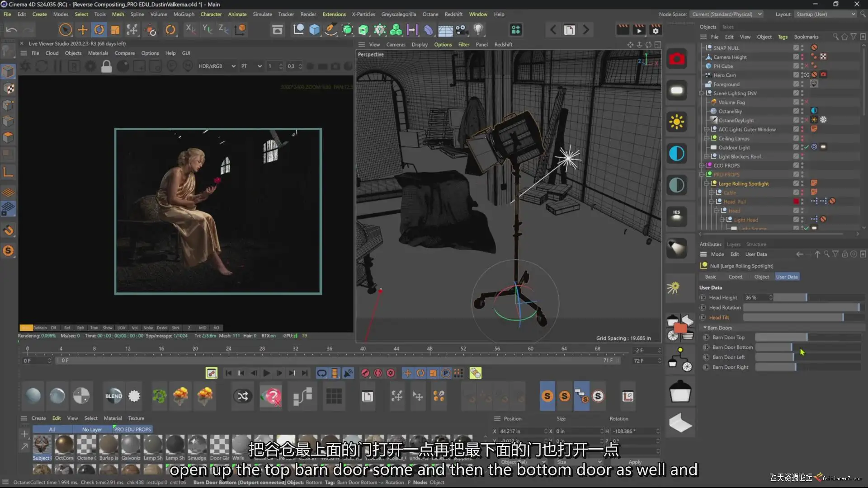Select the Rotate tool in top toolbar
Screen dimensions: 868x488
(99, 30)
